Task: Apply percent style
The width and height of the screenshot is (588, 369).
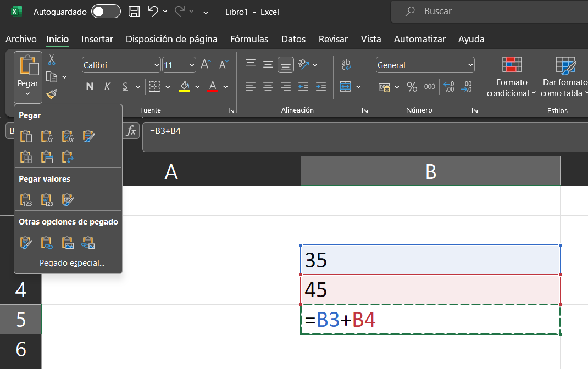Action: point(412,87)
